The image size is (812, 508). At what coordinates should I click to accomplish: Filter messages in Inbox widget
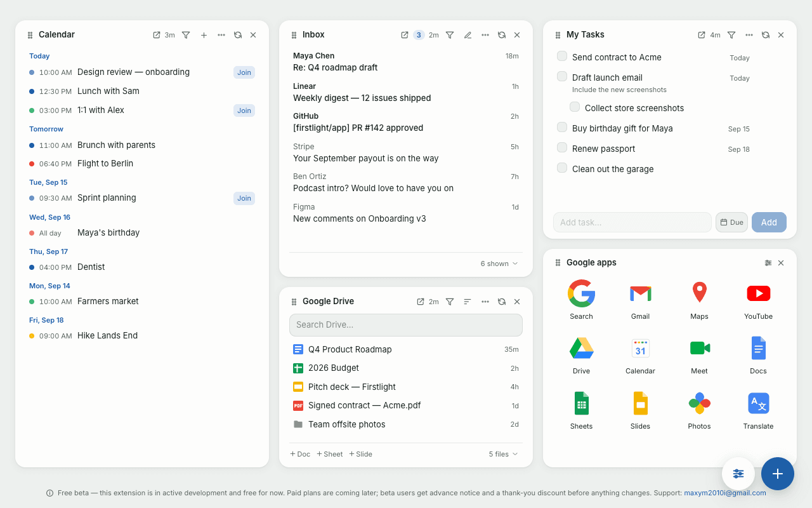coord(450,35)
